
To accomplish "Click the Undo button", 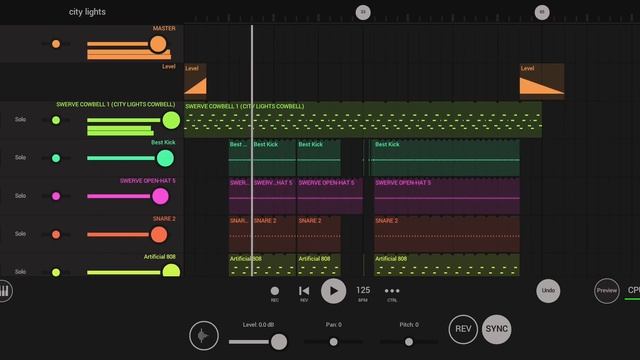I will (548, 291).
